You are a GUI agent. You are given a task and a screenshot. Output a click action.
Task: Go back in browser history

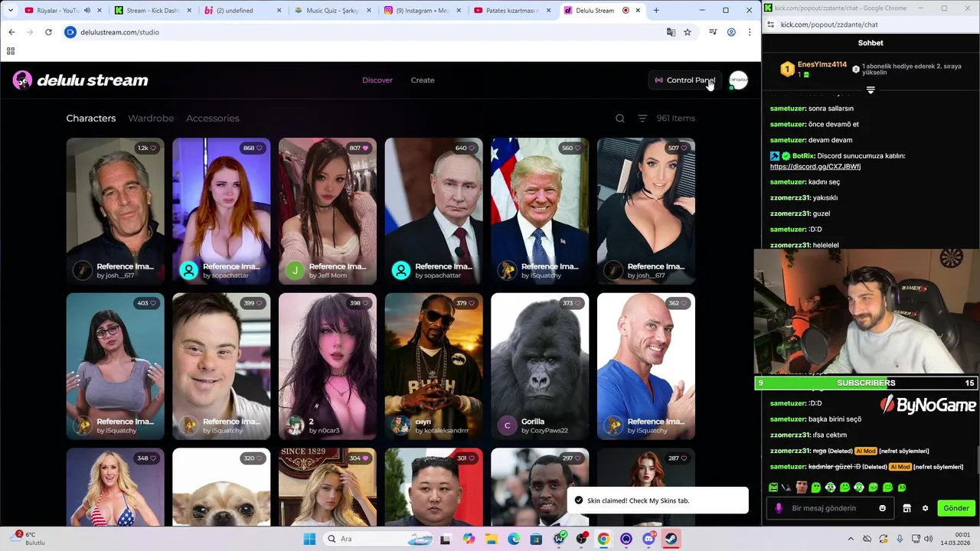coord(11,32)
